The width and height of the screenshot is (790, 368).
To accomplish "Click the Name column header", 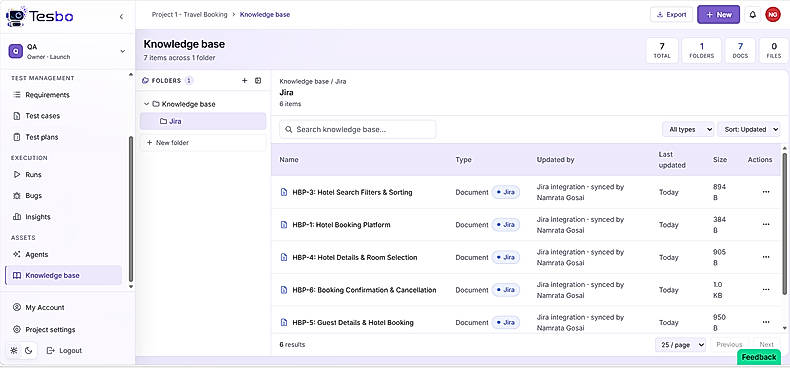I will click(289, 159).
